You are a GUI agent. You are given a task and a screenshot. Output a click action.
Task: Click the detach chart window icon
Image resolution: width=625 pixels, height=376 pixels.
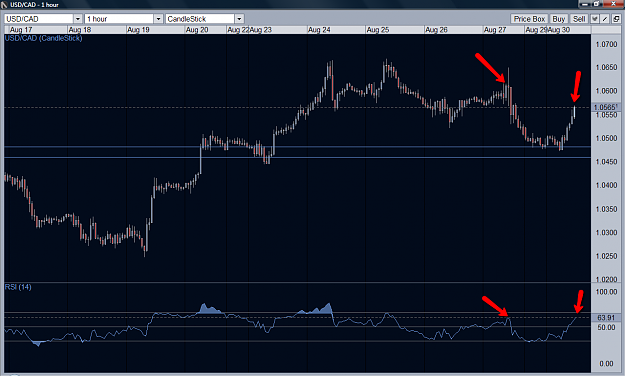pyautogui.click(x=616, y=19)
